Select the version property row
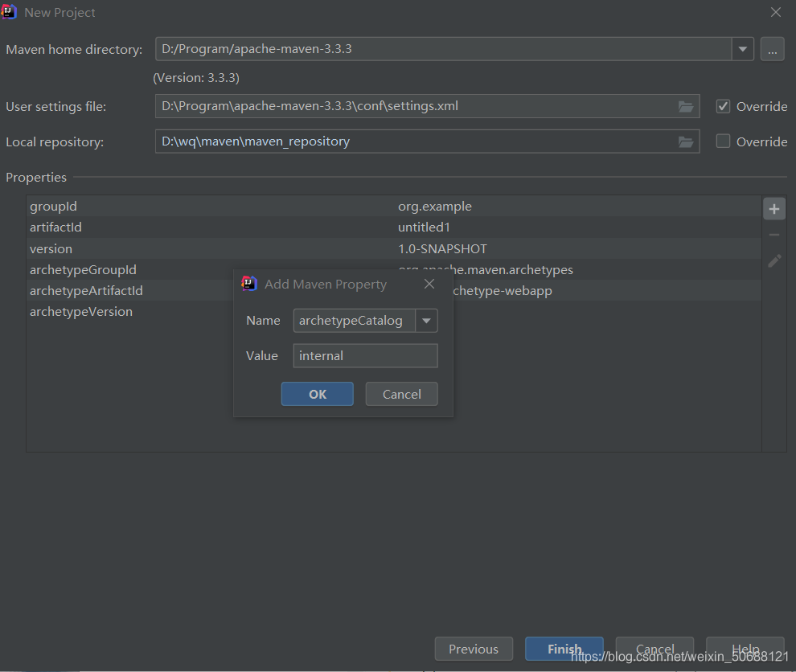Image resolution: width=796 pixels, height=672 pixels. [394, 248]
